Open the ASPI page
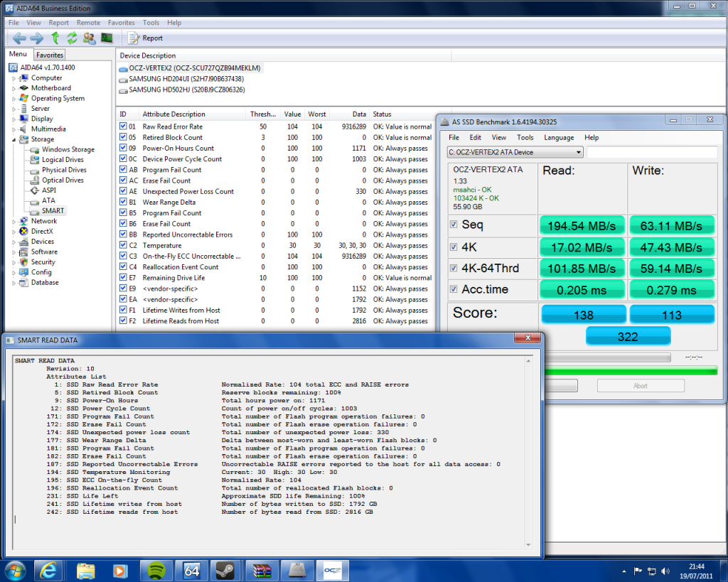728x582 pixels. pyautogui.click(x=49, y=190)
